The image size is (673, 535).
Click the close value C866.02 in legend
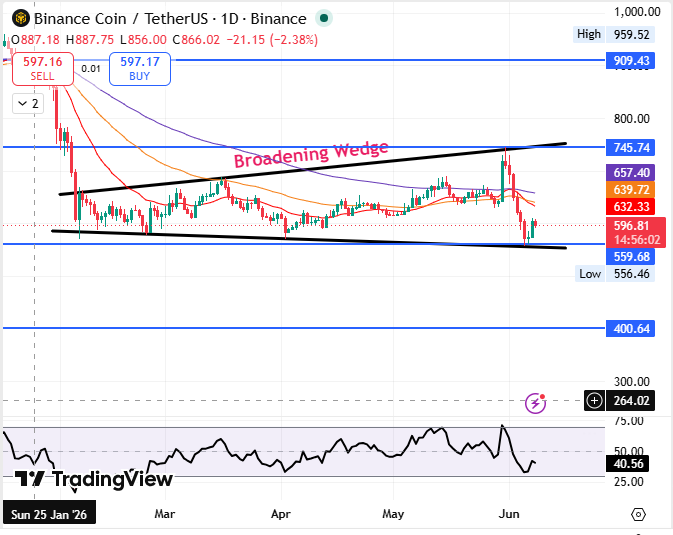[196, 40]
